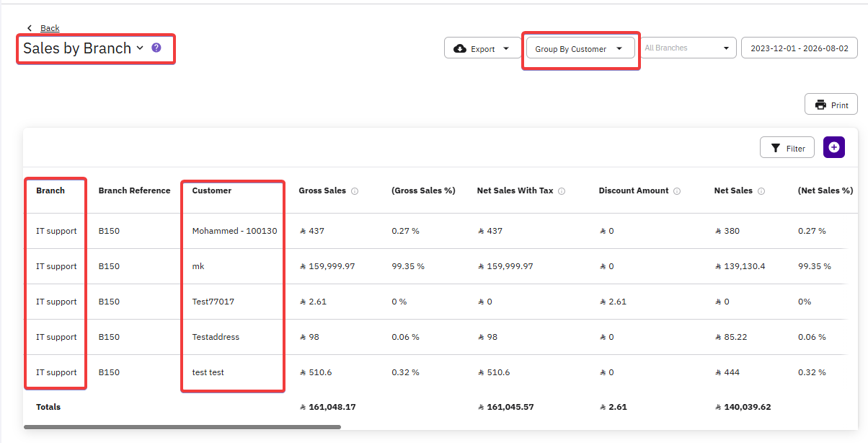Go back using the Back link

click(50, 28)
